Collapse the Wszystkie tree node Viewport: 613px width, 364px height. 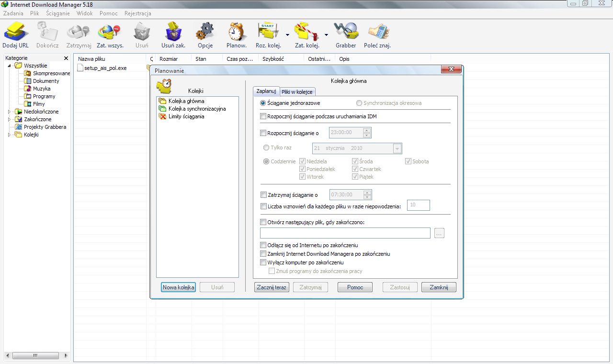10,66
